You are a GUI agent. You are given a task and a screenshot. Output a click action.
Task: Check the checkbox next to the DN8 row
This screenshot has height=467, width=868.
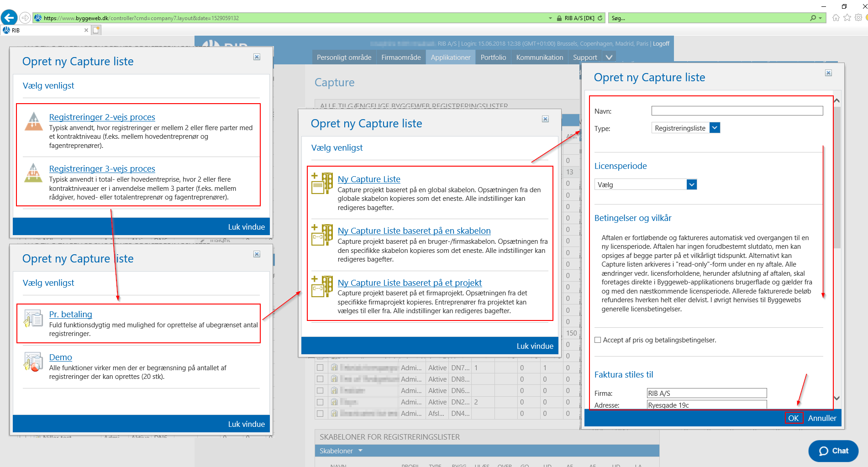[x=320, y=379]
